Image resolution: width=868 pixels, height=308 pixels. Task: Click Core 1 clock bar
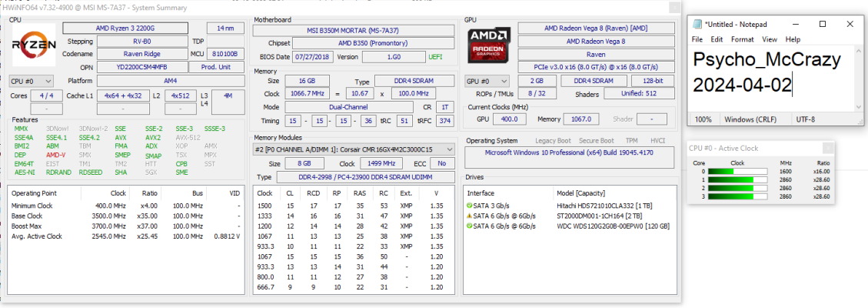point(738,180)
